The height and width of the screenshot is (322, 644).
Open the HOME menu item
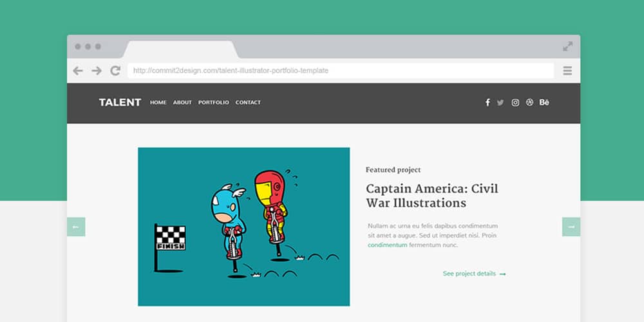point(158,102)
